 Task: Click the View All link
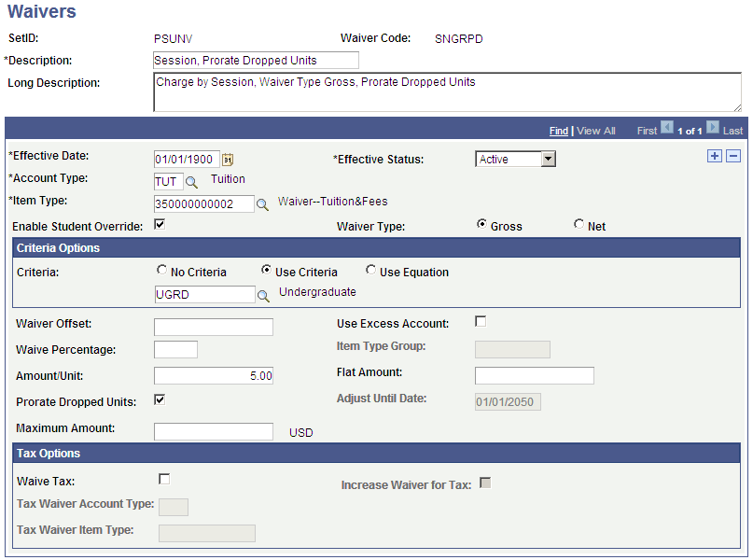pyautogui.click(x=595, y=130)
